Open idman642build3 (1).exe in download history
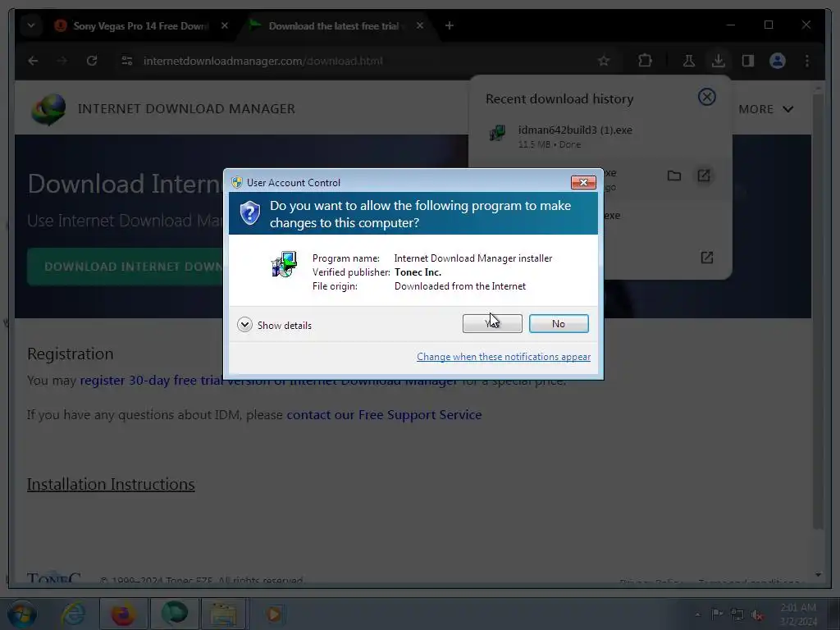 click(575, 130)
